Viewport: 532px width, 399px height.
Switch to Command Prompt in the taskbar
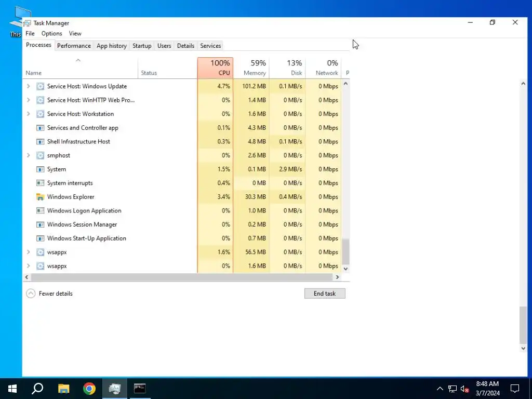click(x=140, y=389)
